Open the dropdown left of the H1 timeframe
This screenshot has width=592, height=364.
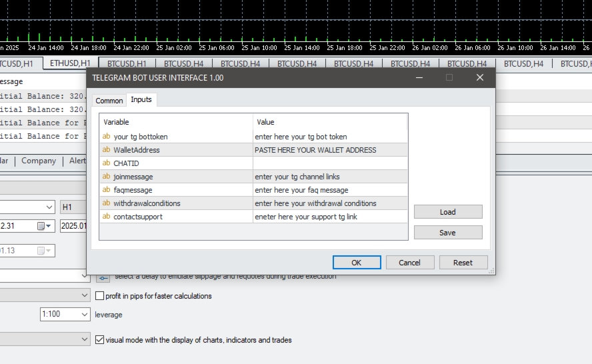[49, 207]
